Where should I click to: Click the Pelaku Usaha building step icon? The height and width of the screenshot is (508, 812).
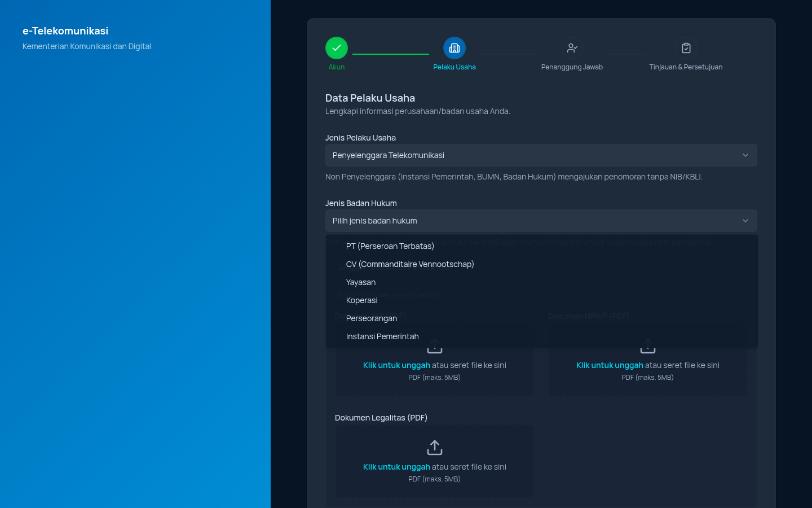click(x=454, y=48)
